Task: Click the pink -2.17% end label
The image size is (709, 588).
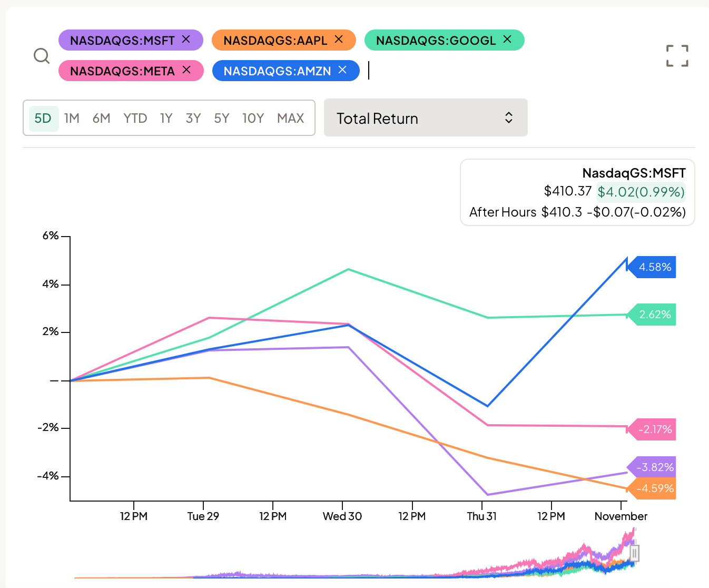Action: click(x=652, y=429)
